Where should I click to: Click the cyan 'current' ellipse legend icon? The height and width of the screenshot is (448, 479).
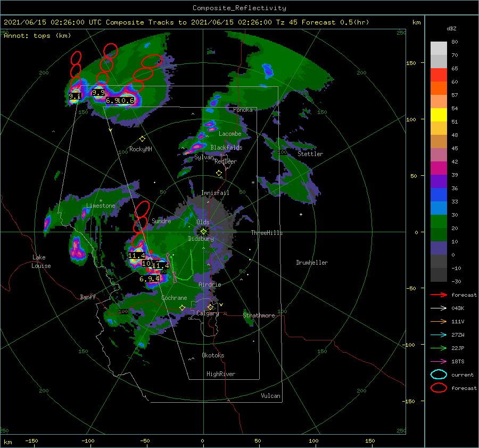click(x=439, y=374)
